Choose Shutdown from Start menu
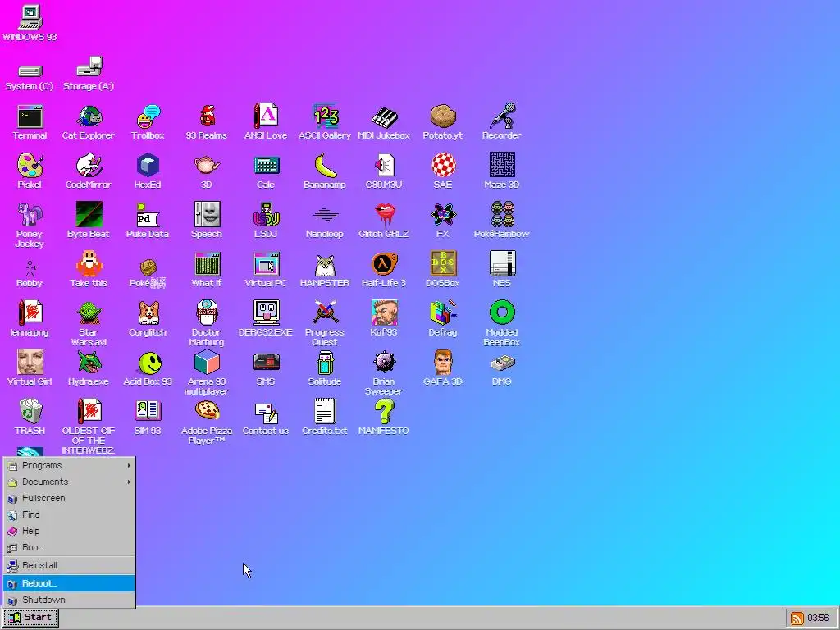 point(69,600)
